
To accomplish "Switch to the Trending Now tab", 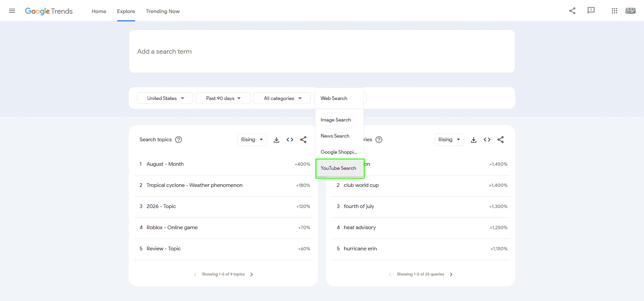I will 163,11.
